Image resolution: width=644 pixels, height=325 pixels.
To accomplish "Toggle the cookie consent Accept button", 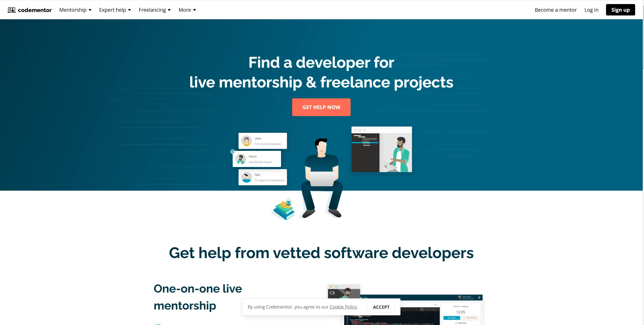I will pos(381,307).
